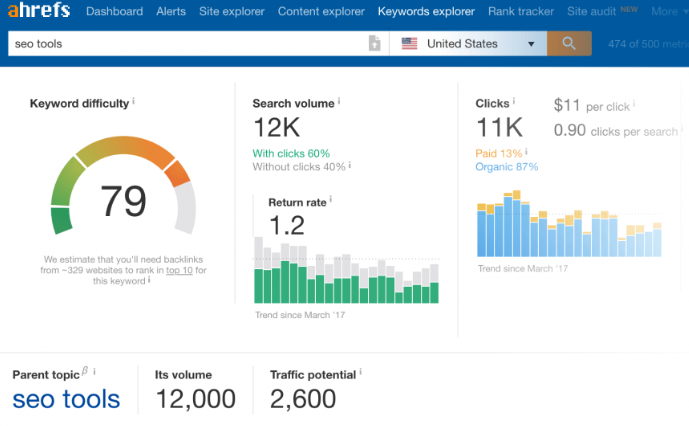
Task: Click the '474 of 500' metrics counter
Action: (x=648, y=44)
